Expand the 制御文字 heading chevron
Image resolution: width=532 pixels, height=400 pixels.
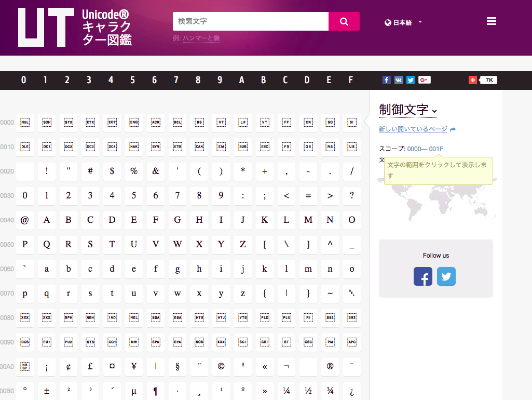tap(434, 111)
